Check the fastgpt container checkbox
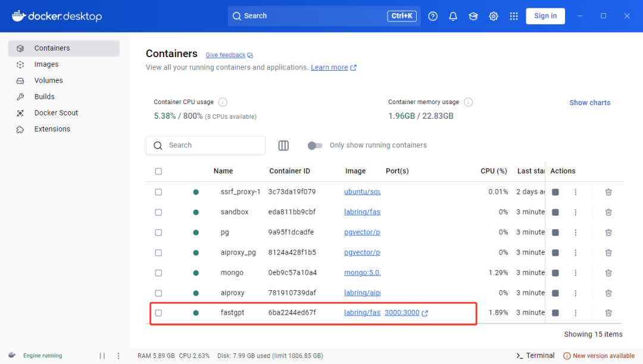Screen dimensions: 643x364 [158, 313]
